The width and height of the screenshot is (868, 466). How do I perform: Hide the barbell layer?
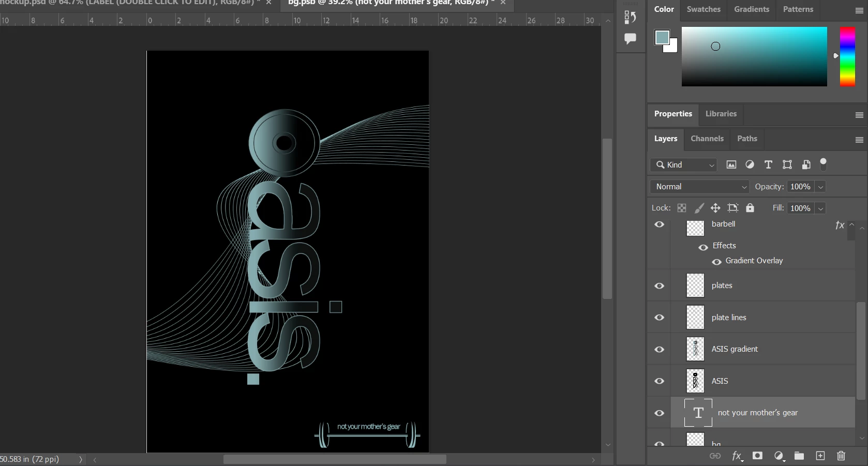pyautogui.click(x=660, y=224)
